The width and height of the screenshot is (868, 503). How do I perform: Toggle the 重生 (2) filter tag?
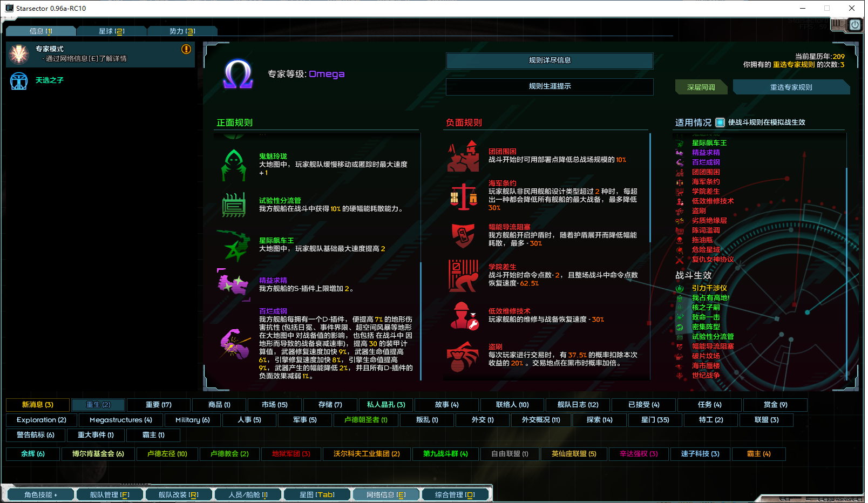98,405
